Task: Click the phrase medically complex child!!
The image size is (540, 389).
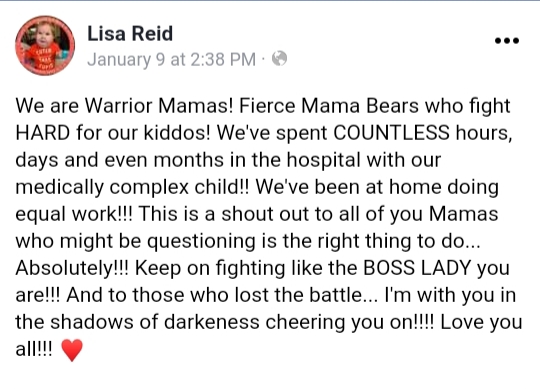Action: tap(132, 187)
